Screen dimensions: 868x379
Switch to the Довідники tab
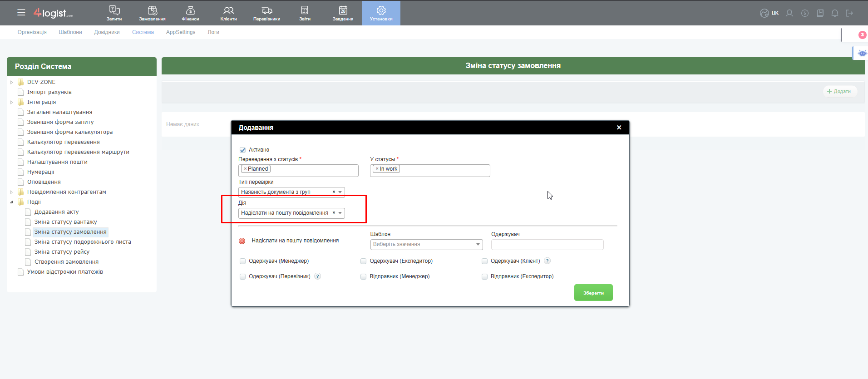(107, 32)
